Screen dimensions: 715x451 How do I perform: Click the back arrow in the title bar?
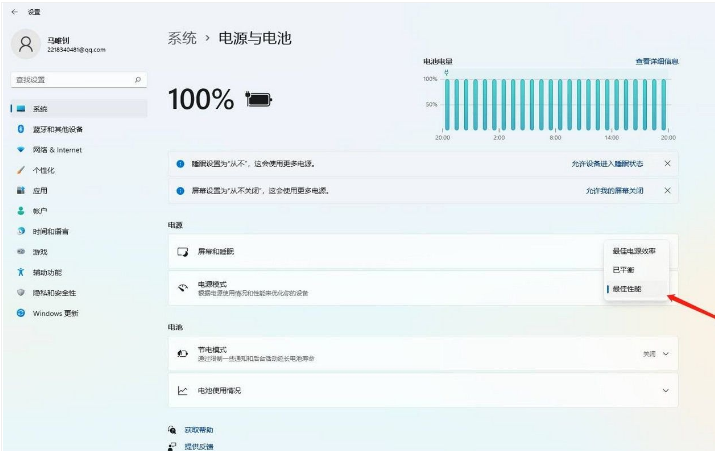pos(13,8)
